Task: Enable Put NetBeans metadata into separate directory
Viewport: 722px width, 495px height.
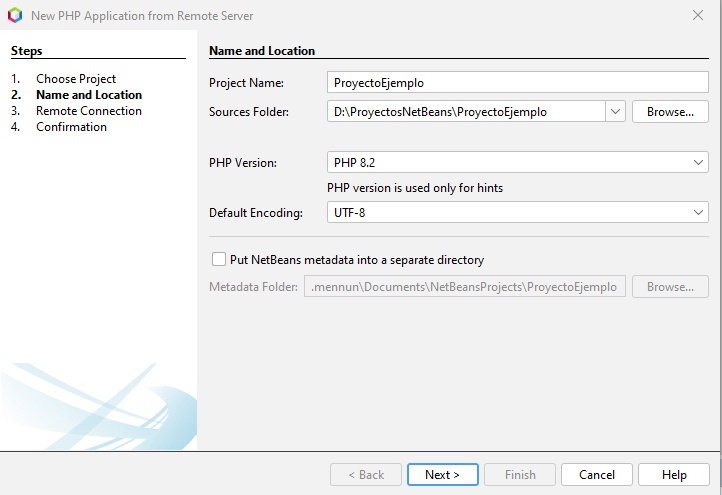Action: pyautogui.click(x=219, y=260)
